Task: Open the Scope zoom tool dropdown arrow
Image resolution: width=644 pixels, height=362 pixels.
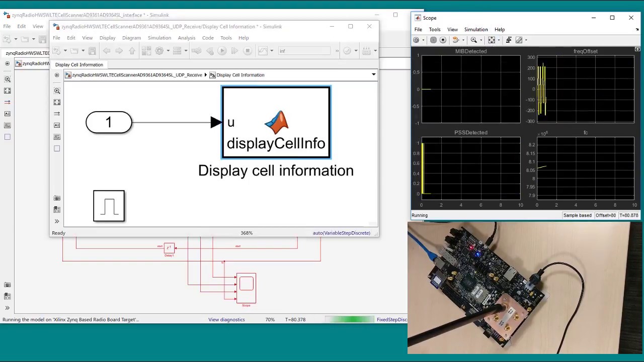Action: (x=481, y=40)
